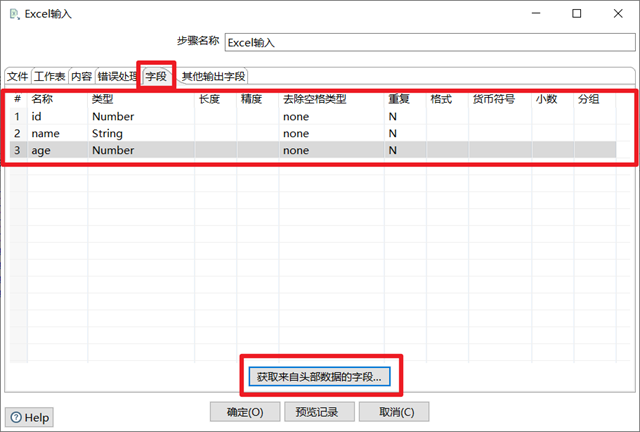Image resolution: width=640 pixels, height=432 pixels.
Task: Click the 获取来自头部数据的字段 button
Action: (319, 376)
